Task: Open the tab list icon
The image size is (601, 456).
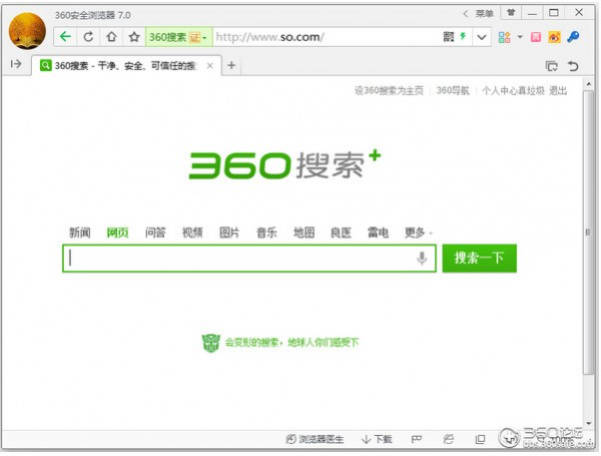Action: [552, 66]
